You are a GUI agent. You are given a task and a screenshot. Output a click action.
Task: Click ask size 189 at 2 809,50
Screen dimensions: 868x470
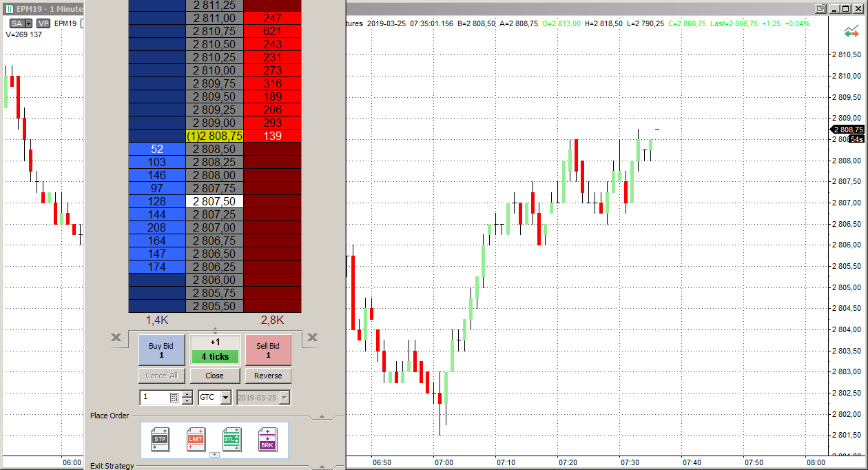tap(273, 96)
